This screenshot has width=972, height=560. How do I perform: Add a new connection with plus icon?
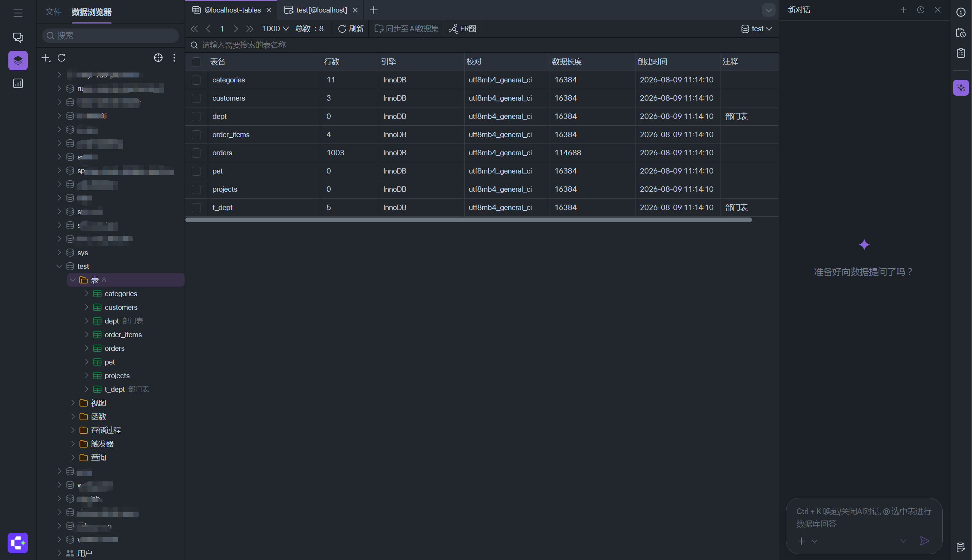[x=46, y=58]
